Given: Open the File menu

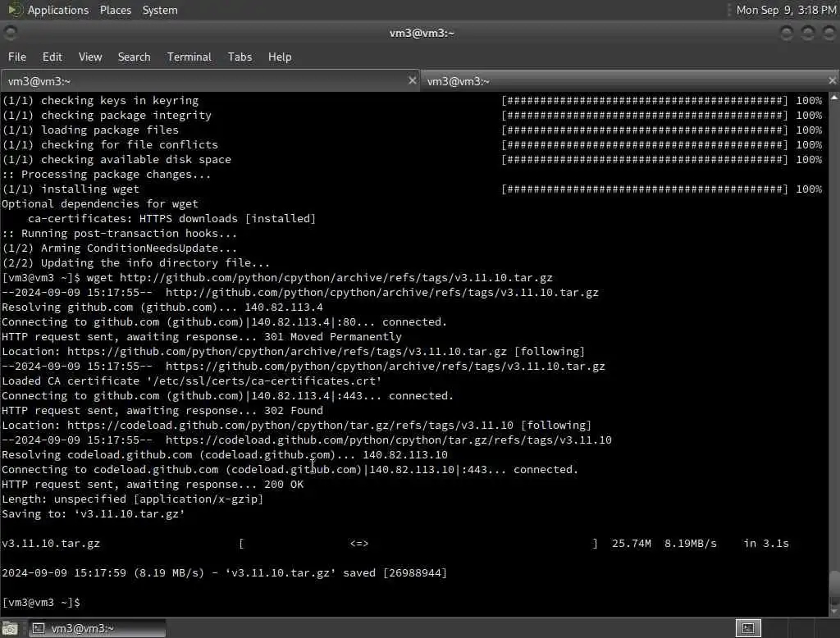Looking at the screenshot, I should (17, 57).
